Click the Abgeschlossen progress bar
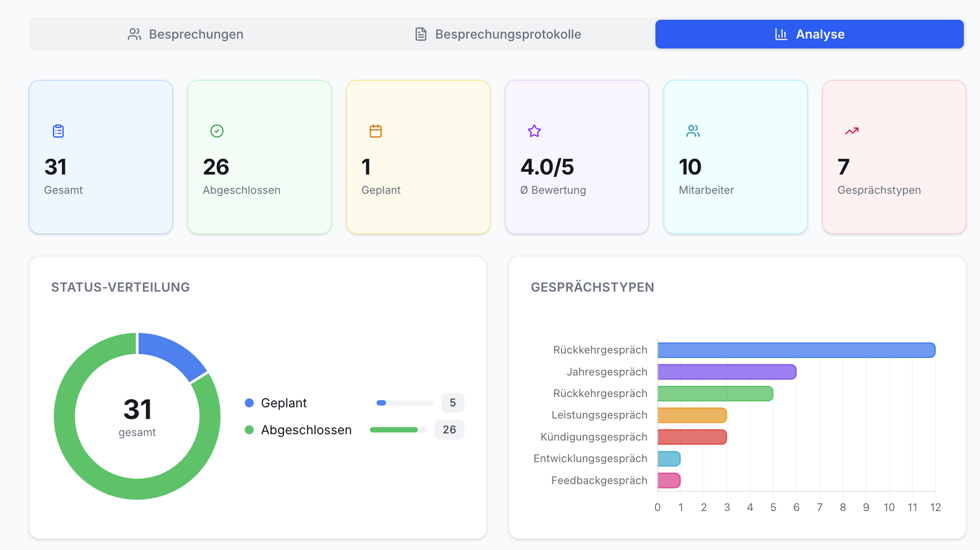980x550 pixels. pyautogui.click(x=399, y=430)
